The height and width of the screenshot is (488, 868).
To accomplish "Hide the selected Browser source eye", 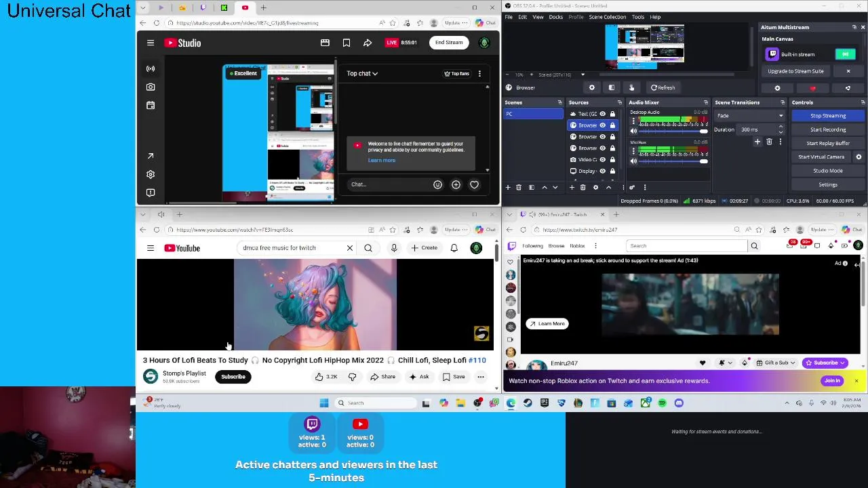I will 602,125.
